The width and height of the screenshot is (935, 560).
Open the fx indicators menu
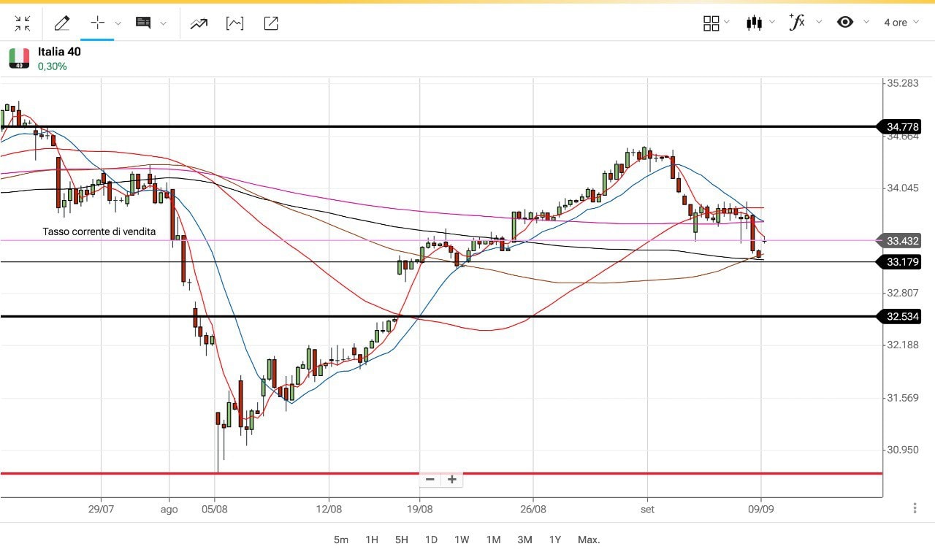(x=797, y=23)
